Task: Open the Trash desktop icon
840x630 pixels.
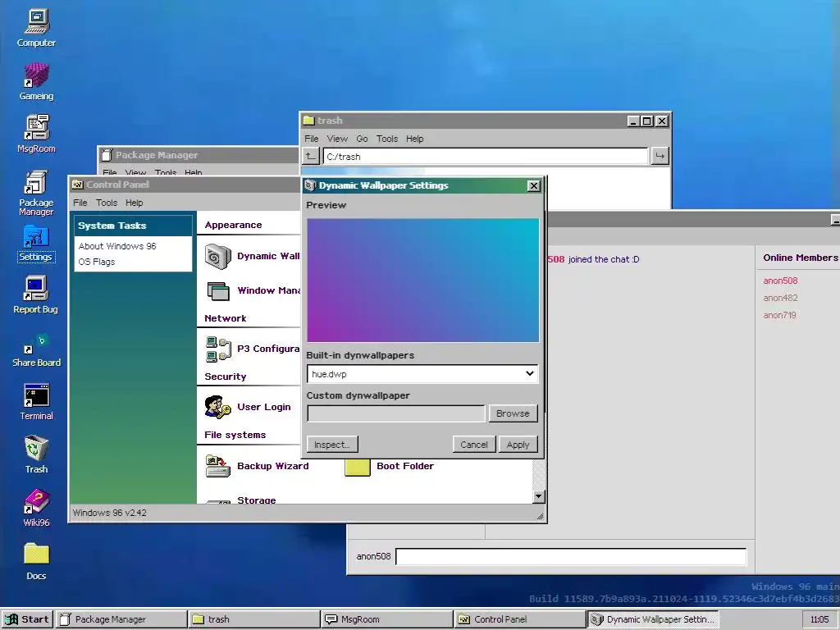Action: [36, 454]
